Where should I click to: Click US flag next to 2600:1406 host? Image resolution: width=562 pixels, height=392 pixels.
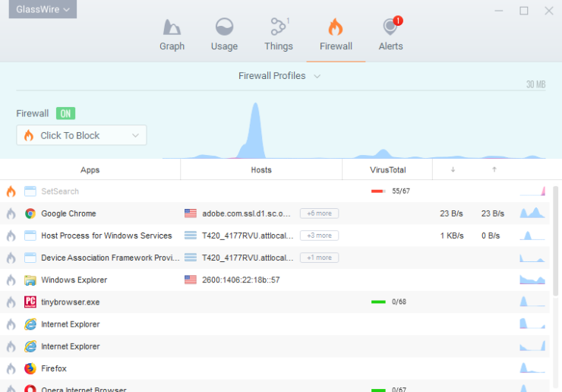click(x=191, y=280)
